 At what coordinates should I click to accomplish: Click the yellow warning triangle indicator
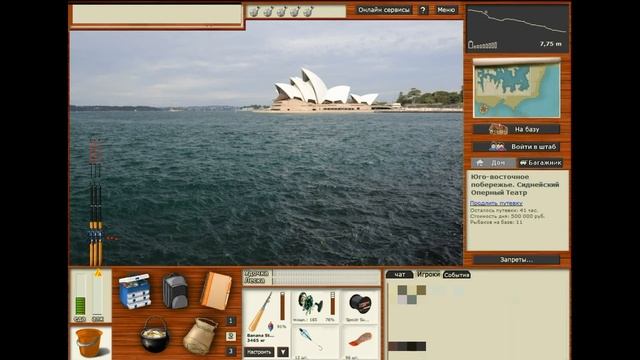click(x=98, y=273)
